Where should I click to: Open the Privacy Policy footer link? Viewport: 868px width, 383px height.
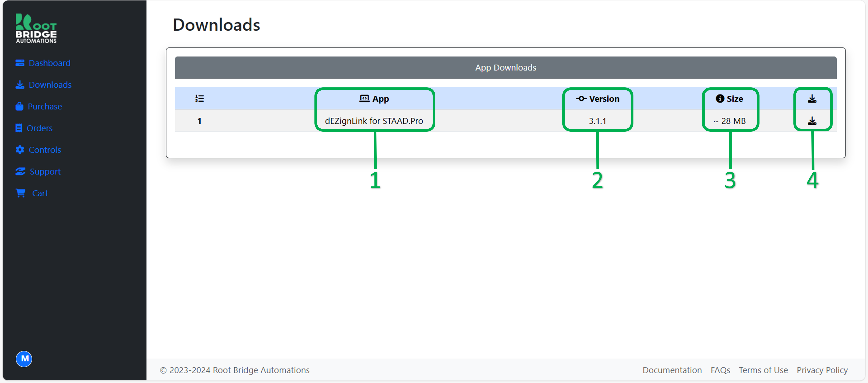pyautogui.click(x=822, y=370)
